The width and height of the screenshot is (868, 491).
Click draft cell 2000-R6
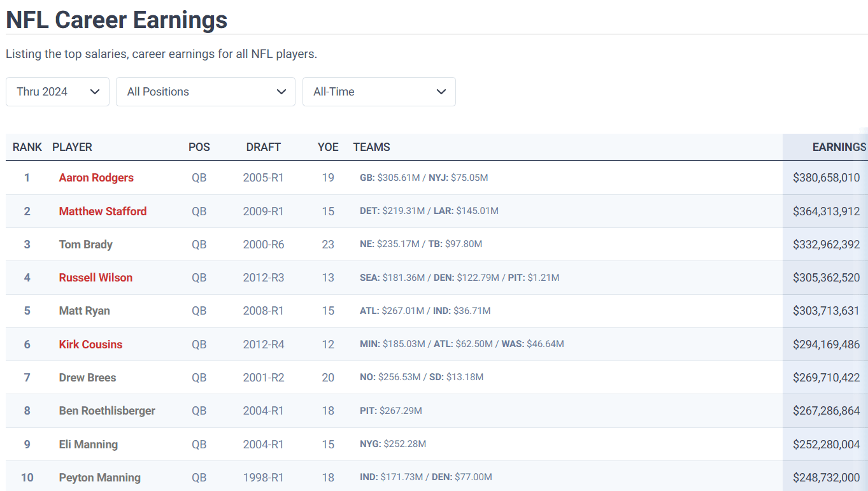[x=264, y=245]
